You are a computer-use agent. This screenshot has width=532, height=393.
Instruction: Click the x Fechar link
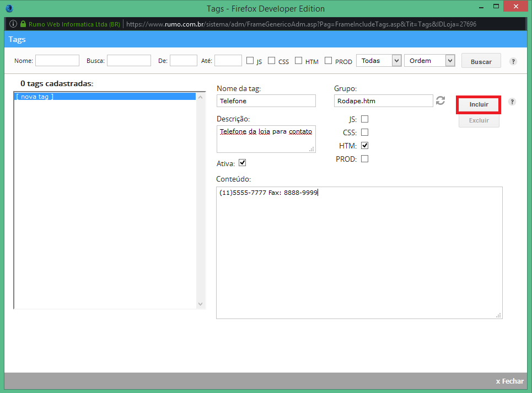[x=509, y=381]
